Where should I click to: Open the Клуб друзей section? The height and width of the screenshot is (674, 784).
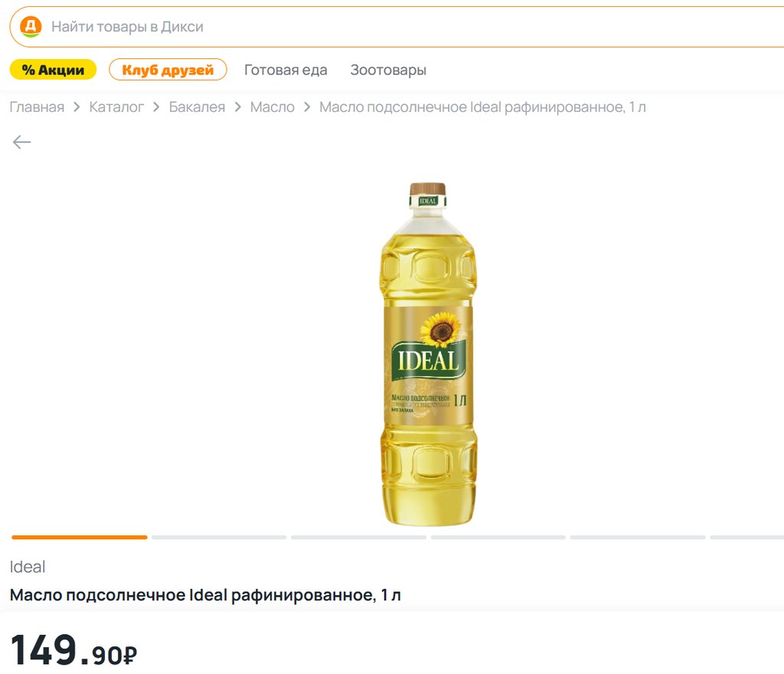point(168,70)
